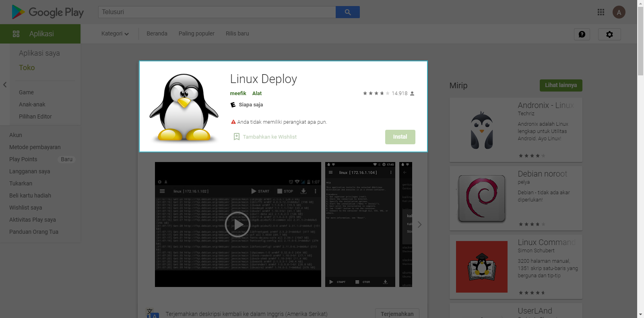This screenshot has height=318, width=644.
Task: Click in the Telusuri search field
Action: (217, 12)
